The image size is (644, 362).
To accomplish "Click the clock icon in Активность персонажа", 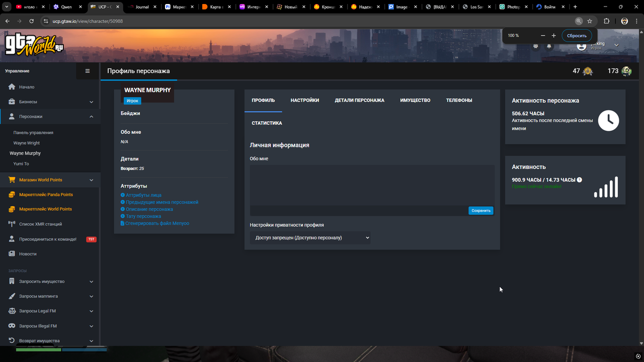I will (x=608, y=120).
